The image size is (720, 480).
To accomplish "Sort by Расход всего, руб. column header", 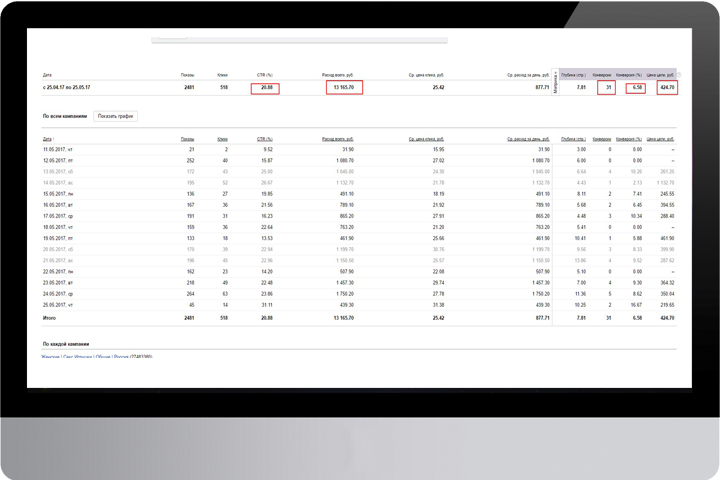I will tap(338, 139).
